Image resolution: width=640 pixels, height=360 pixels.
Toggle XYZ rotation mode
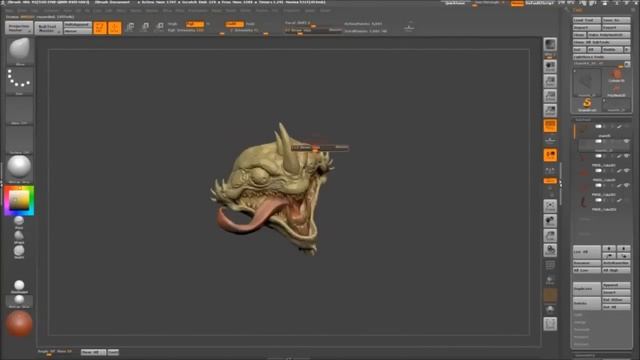(x=550, y=180)
